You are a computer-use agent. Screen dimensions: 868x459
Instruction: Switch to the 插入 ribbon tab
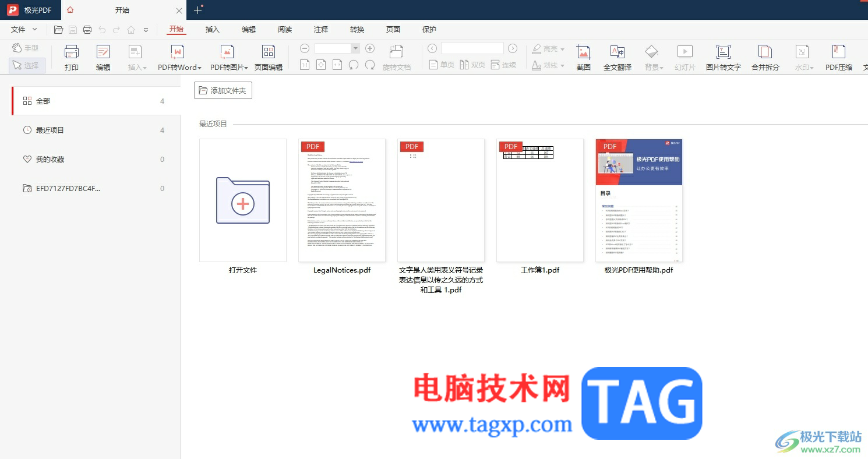pos(213,30)
